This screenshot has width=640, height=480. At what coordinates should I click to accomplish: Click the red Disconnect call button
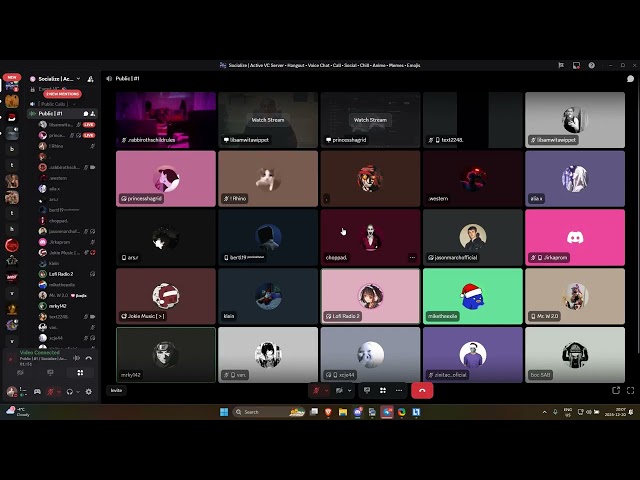point(421,390)
